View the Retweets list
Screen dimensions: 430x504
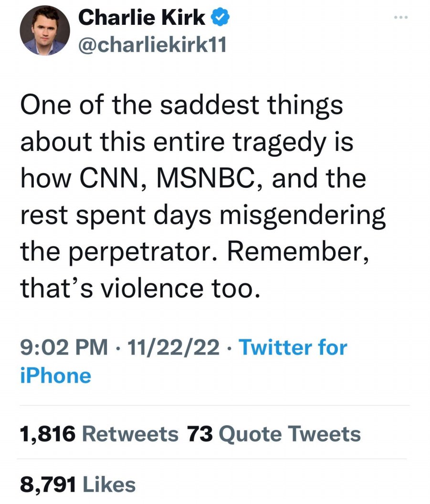tap(130, 434)
